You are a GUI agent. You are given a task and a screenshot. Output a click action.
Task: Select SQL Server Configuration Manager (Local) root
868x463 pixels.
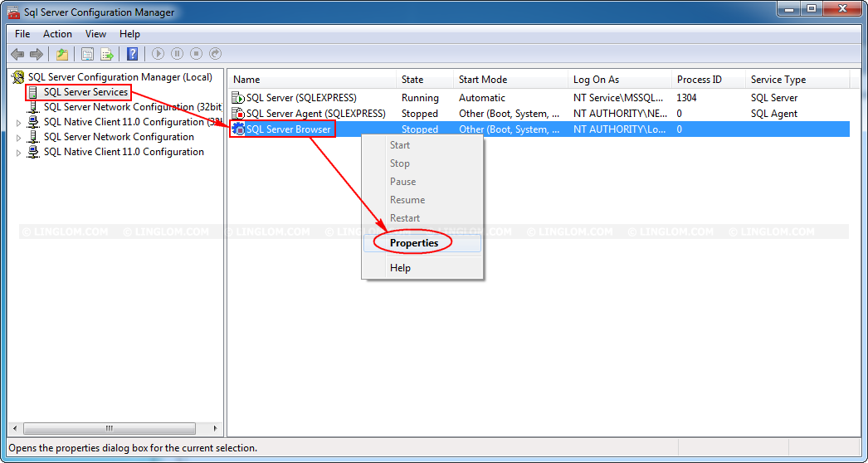click(120, 77)
